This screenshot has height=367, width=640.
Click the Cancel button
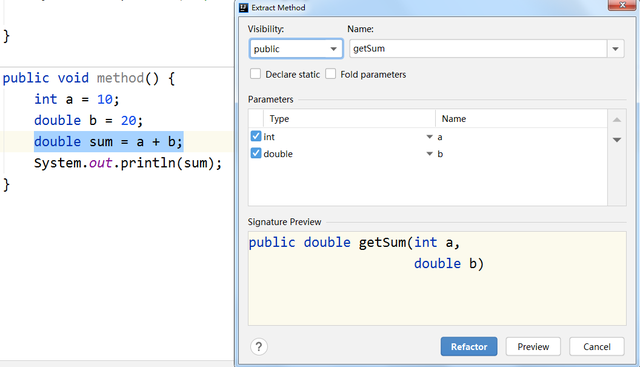pos(596,347)
